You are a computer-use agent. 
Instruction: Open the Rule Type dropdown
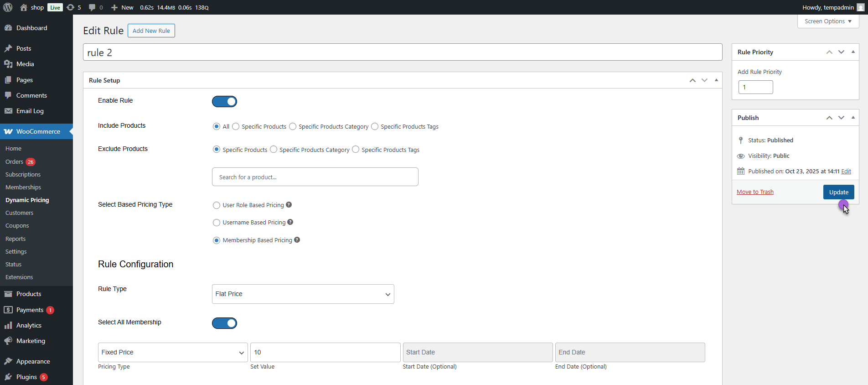pyautogui.click(x=303, y=294)
